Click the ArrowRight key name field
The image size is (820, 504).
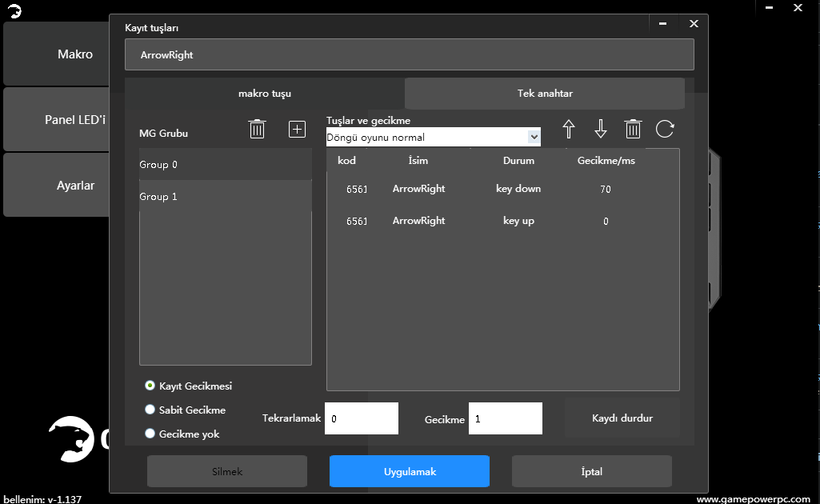[410, 54]
